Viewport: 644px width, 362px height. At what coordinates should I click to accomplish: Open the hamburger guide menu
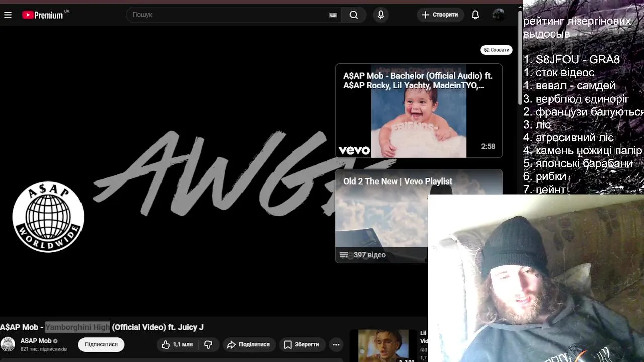click(8, 15)
